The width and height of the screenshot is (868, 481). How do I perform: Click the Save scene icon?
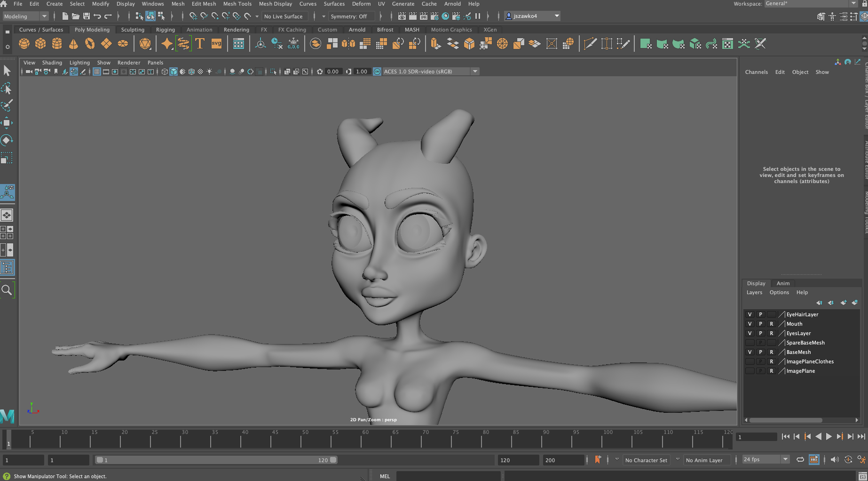87,16
